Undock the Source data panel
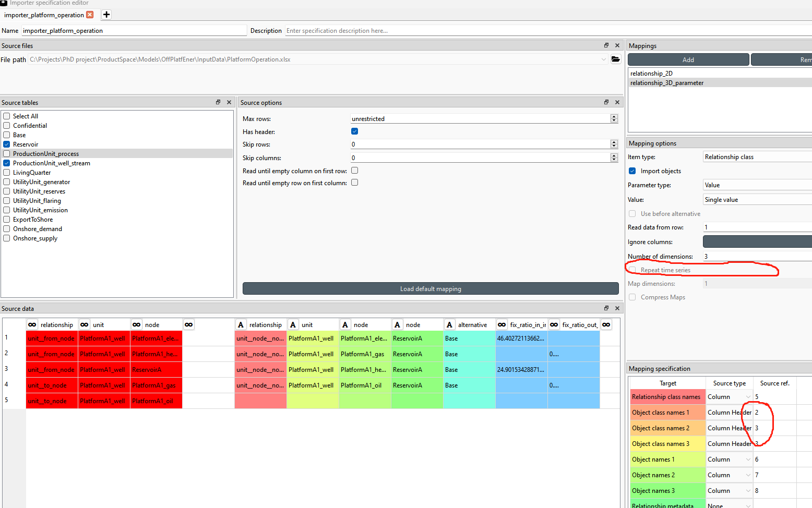The image size is (812, 508). point(606,308)
